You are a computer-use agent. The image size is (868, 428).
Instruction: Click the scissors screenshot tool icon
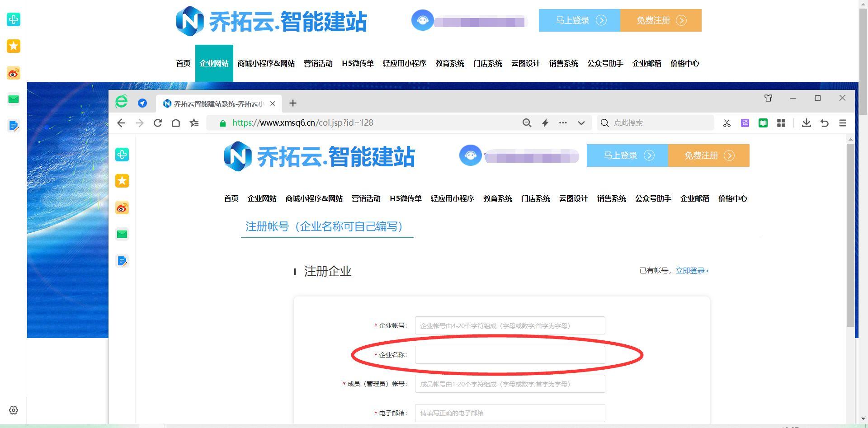tap(726, 123)
